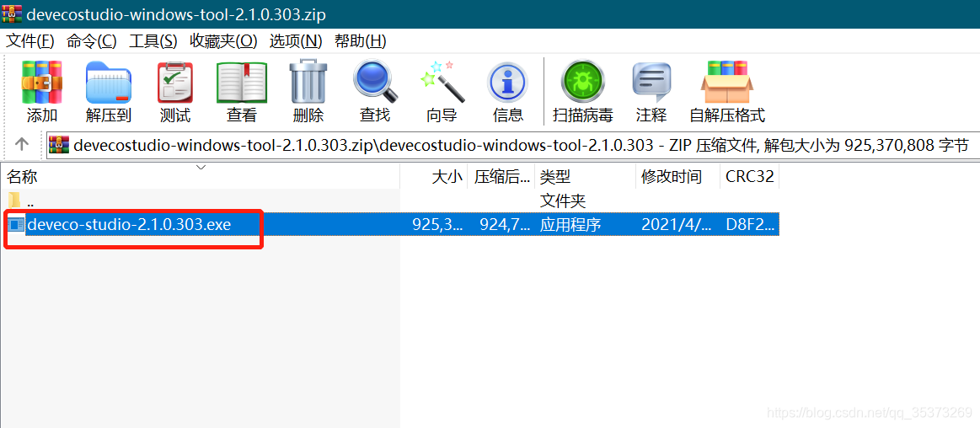Click the D8F2... CRC32 cell
The image size is (980, 428).
[750, 224]
